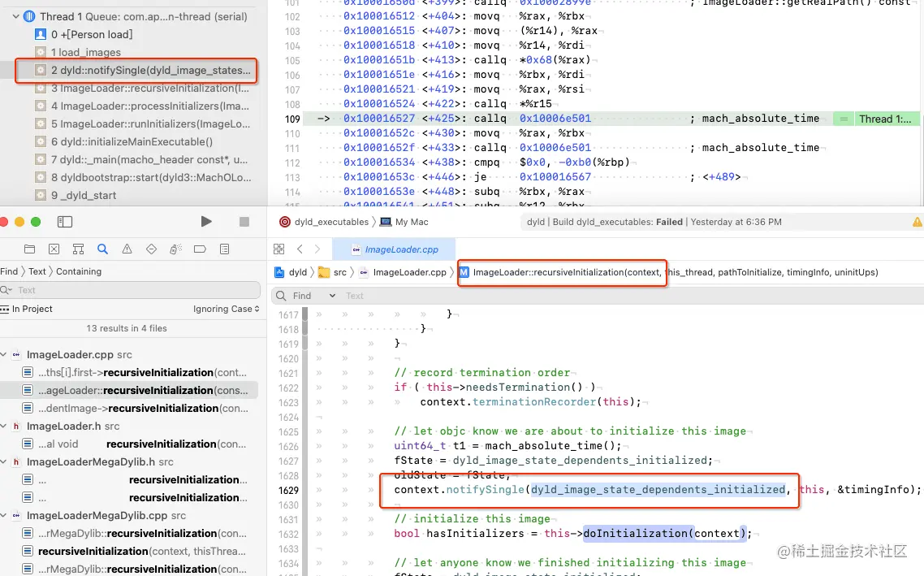Click the navigator search Text field
The height and width of the screenshot is (576, 924).
pos(130,290)
